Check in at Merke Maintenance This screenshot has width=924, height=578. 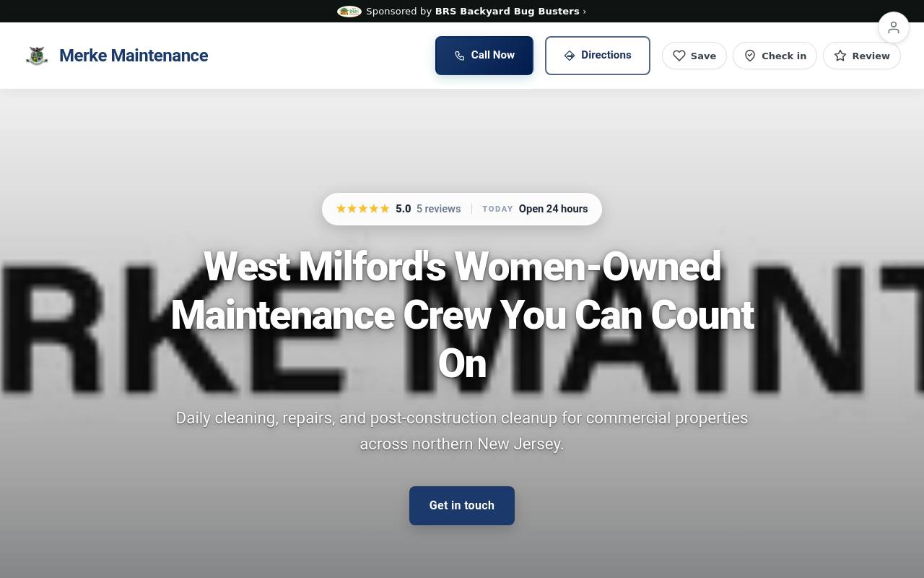(x=775, y=56)
